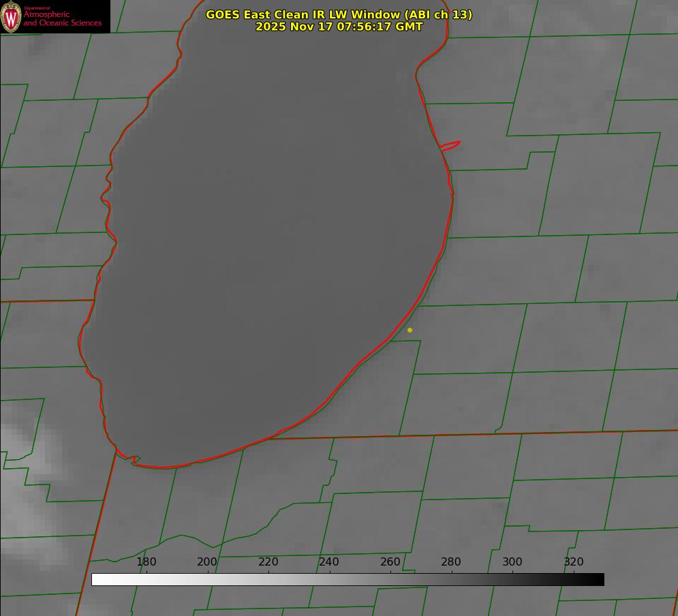Image resolution: width=678 pixels, height=616 pixels.
Task: Click the University of Wisconsin crest logo
Action: 11,16
